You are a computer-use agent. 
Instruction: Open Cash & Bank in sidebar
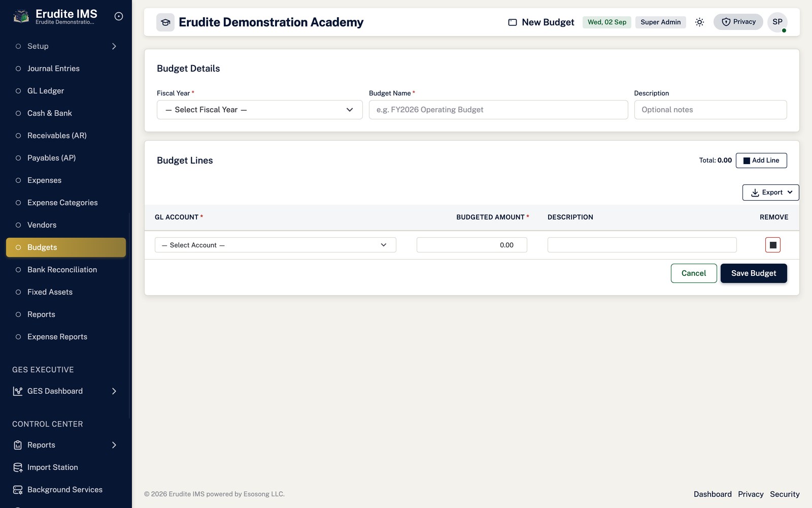tap(66, 113)
